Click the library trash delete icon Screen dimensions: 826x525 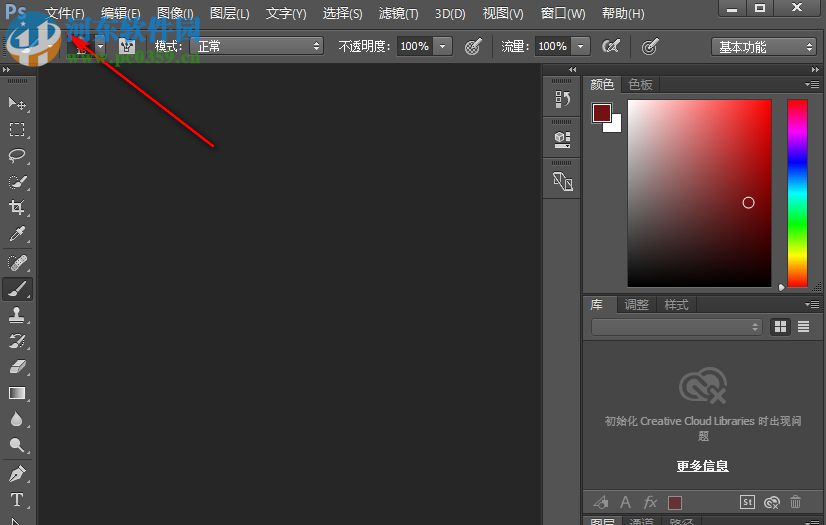coord(795,502)
